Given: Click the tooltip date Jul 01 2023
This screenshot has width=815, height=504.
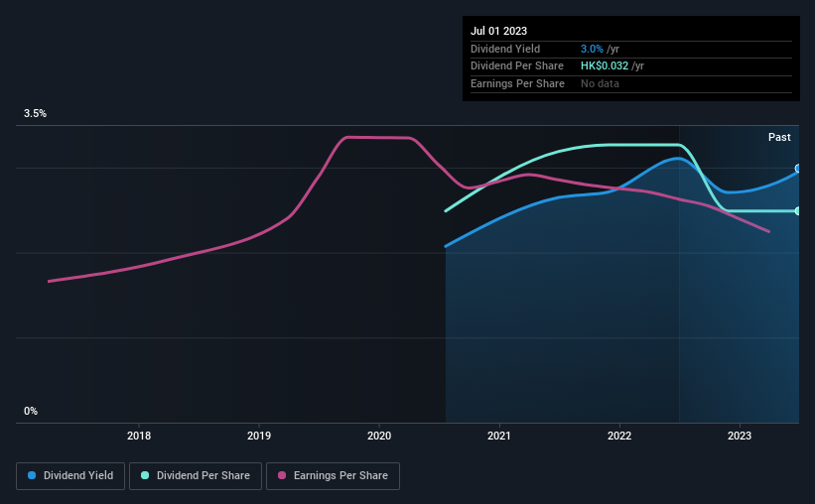Looking at the screenshot, I should pyautogui.click(x=498, y=31).
